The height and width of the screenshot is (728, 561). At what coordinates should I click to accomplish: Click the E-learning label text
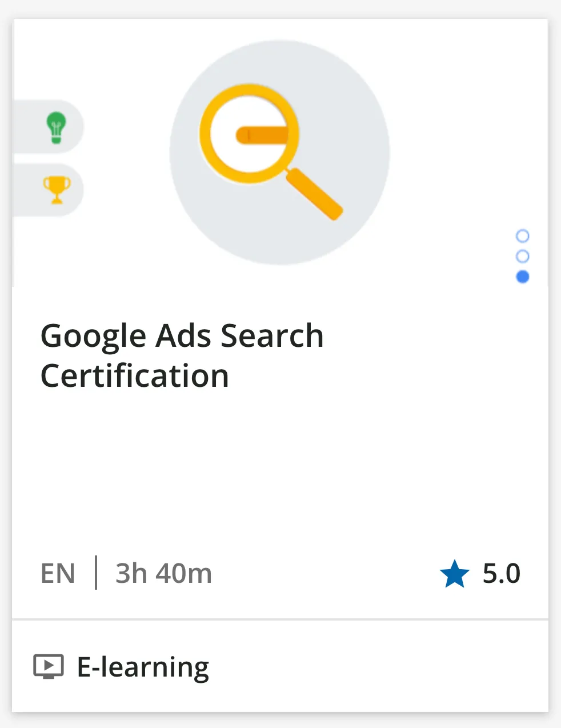(x=143, y=667)
